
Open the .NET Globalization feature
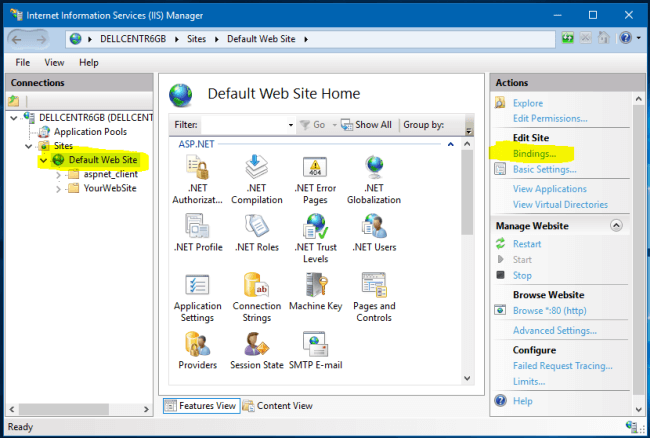(374, 166)
